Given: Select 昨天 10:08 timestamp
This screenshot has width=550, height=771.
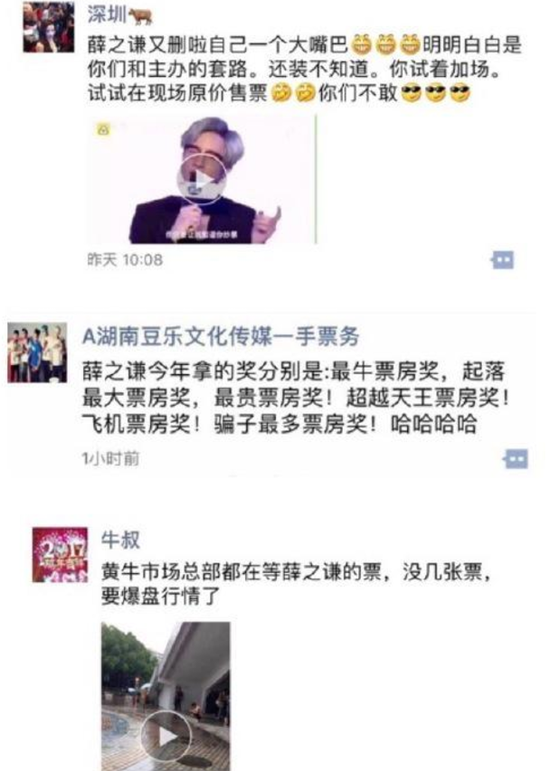Looking at the screenshot, I should 125,260.
